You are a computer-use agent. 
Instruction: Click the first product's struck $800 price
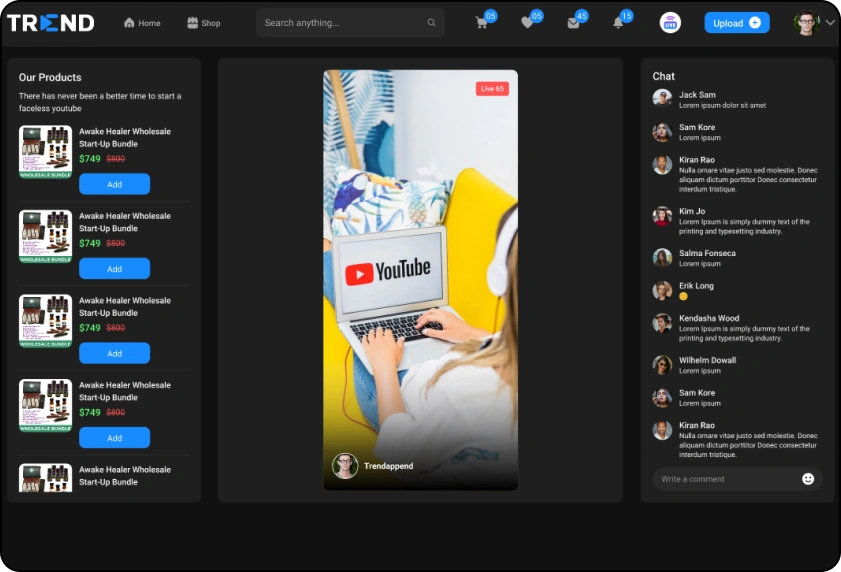point(115,158)
